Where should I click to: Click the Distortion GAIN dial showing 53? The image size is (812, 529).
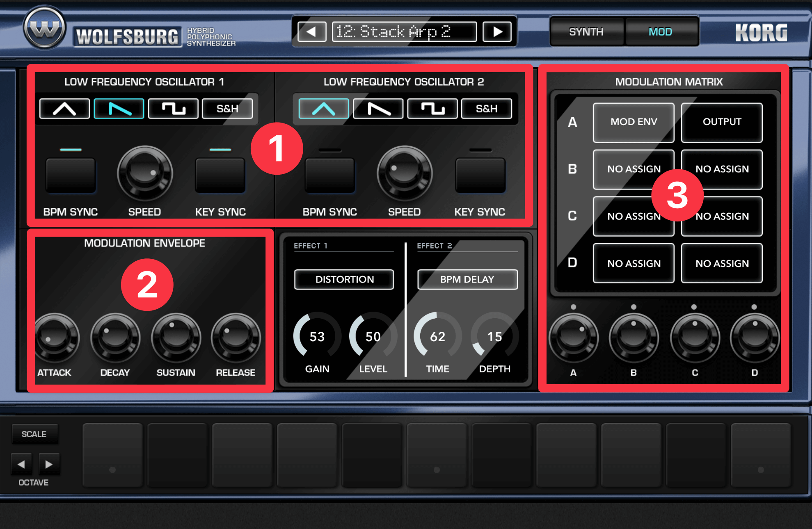(317, 336)
